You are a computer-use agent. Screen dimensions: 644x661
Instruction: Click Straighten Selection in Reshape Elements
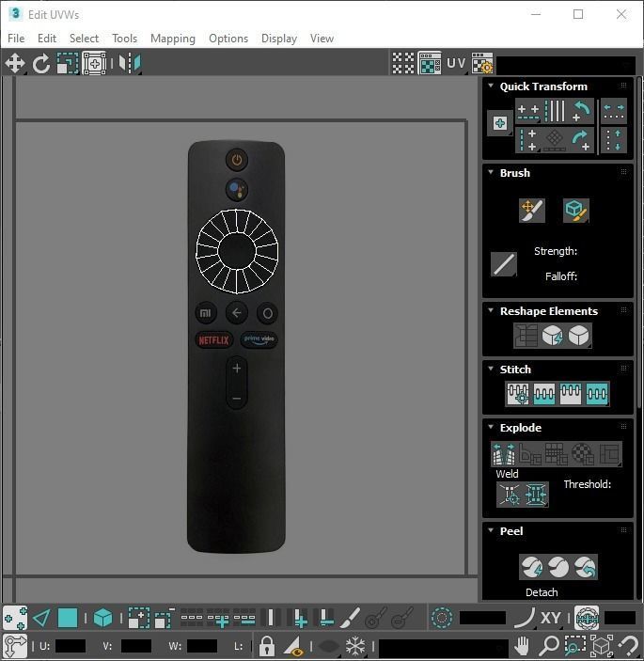526,336
